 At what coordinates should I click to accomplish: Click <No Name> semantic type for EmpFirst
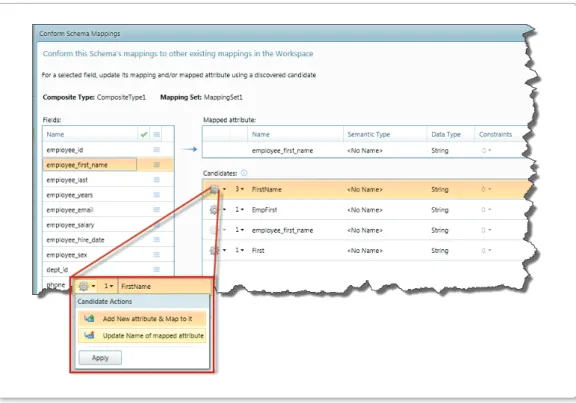tap(365, 210)
